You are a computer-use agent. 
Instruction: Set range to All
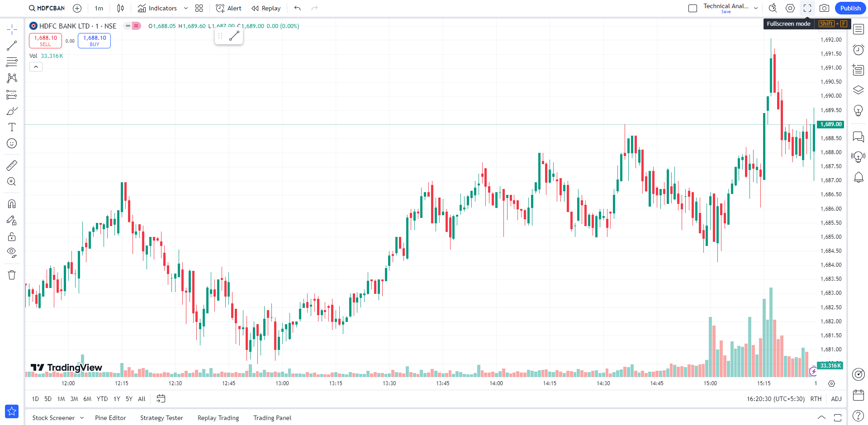coord(142,399)
